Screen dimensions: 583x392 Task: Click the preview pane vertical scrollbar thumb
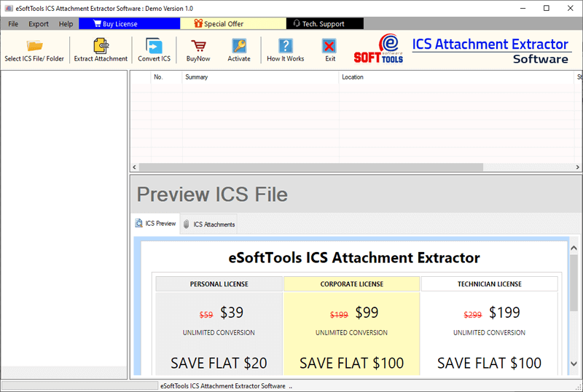[574, 283]
